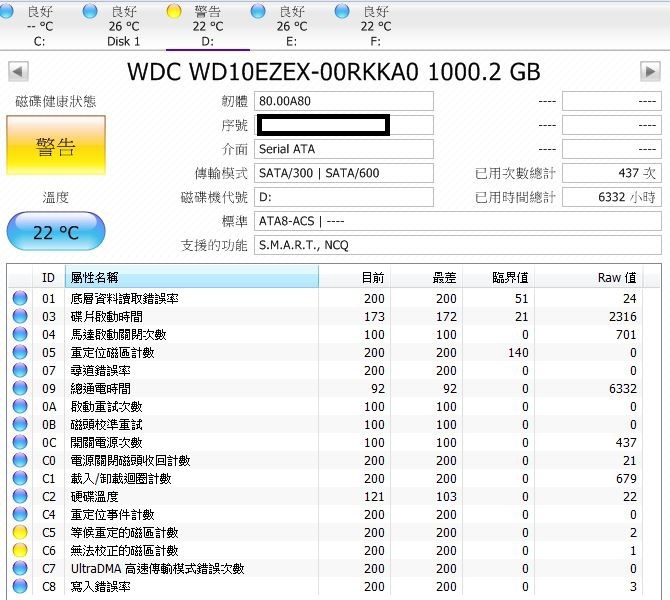Sort by the 屬性名稱 column header
670x600 pixels.
click(x=191, y=277)
